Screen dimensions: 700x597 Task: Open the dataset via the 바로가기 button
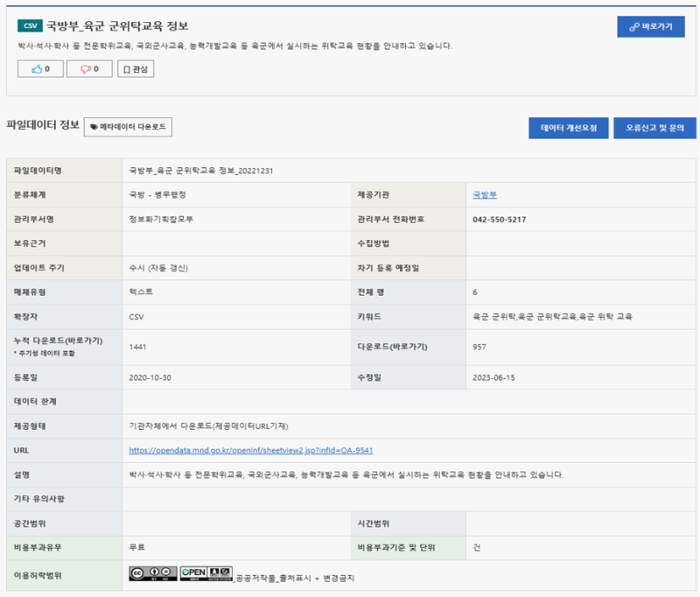650,26
